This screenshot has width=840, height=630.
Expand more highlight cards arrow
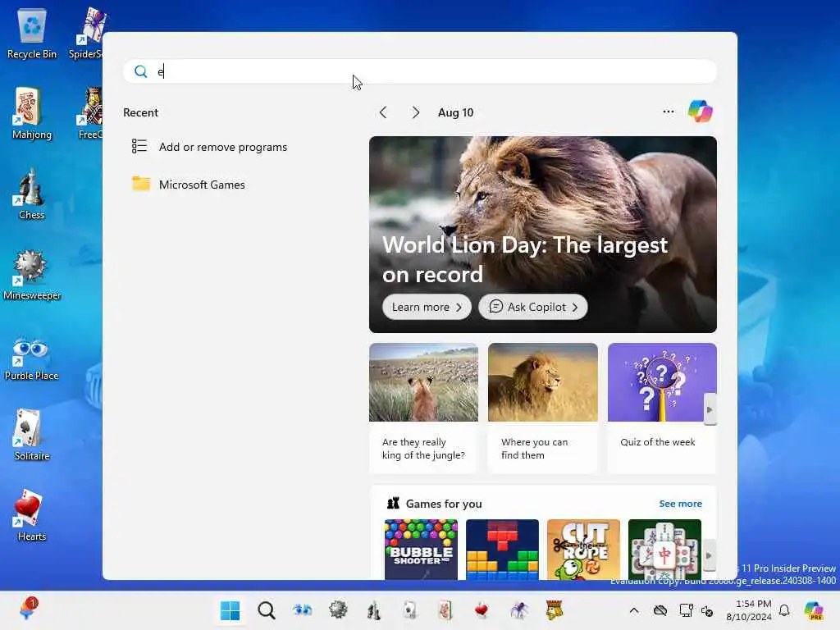click(x=710, y=410)
